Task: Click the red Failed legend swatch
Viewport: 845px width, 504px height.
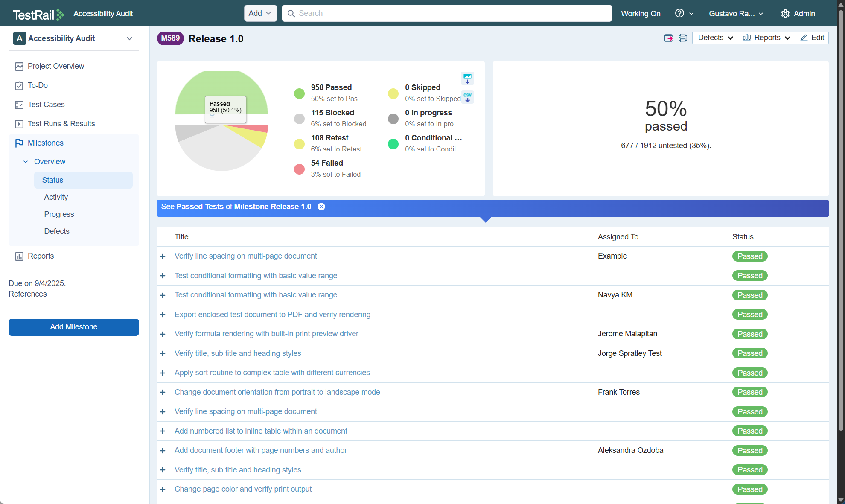Action: tap(299, 169)
